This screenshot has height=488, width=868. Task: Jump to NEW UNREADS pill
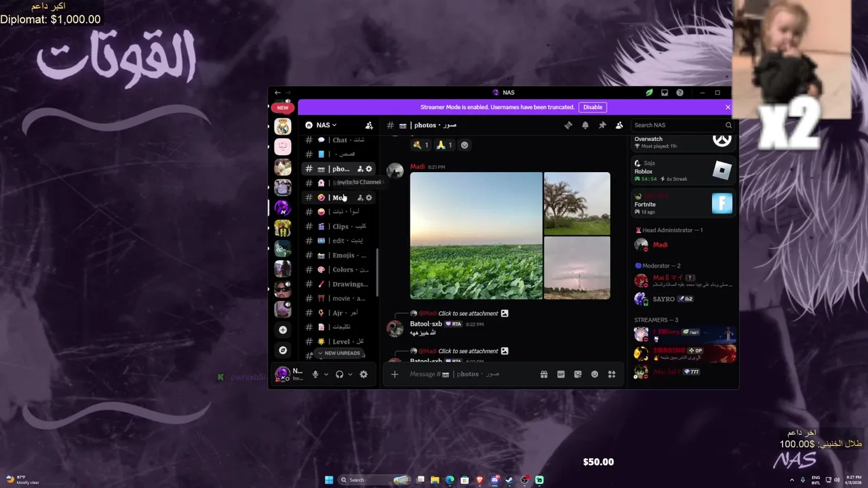(x=339, y=353)
